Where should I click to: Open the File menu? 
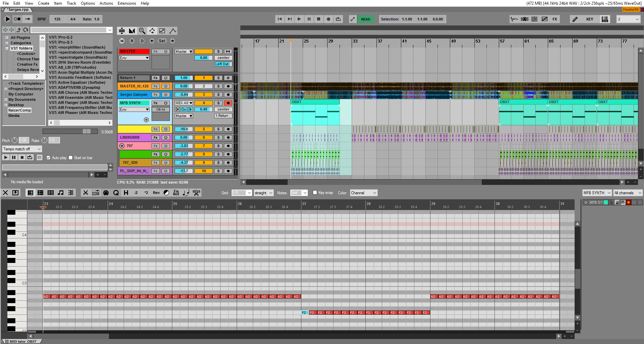click(6, 3)
